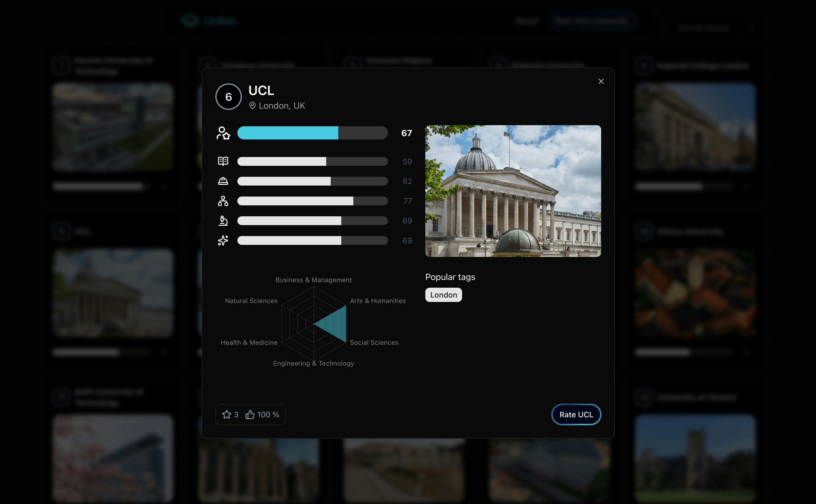The height and width of the screenshot is (504, 816).
Task: Click the overall score value 67
Action: (406, 133)
